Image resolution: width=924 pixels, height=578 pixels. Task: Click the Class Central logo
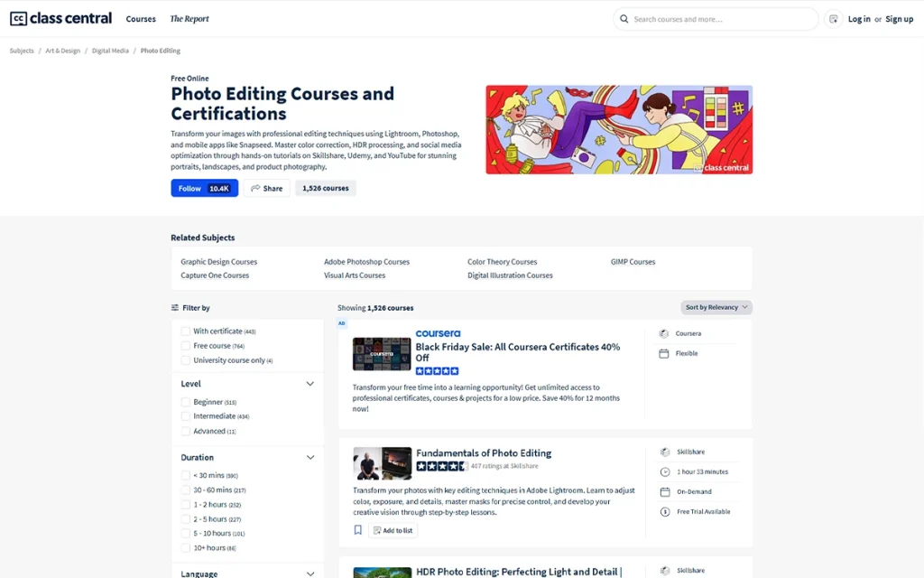point(60,19)
